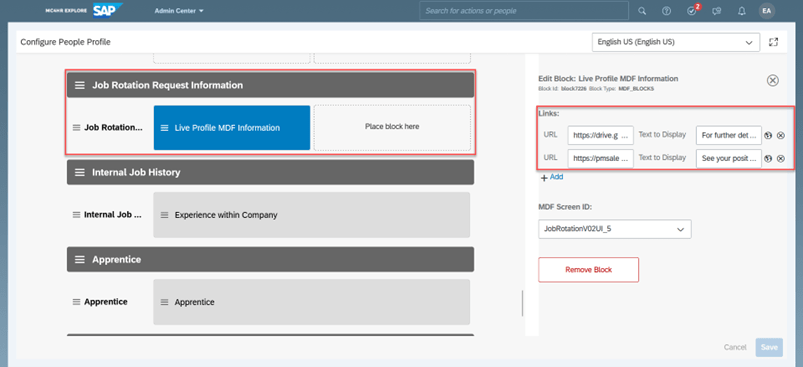Click hamburger handle on Internal Job History section
The width and height of the screenshot is (803, 367).
point(80,172)
